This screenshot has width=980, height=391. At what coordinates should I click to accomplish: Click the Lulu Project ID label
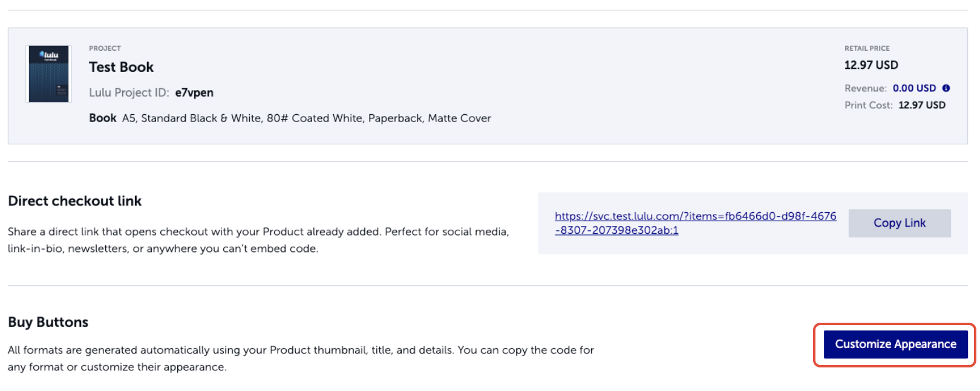129,92
